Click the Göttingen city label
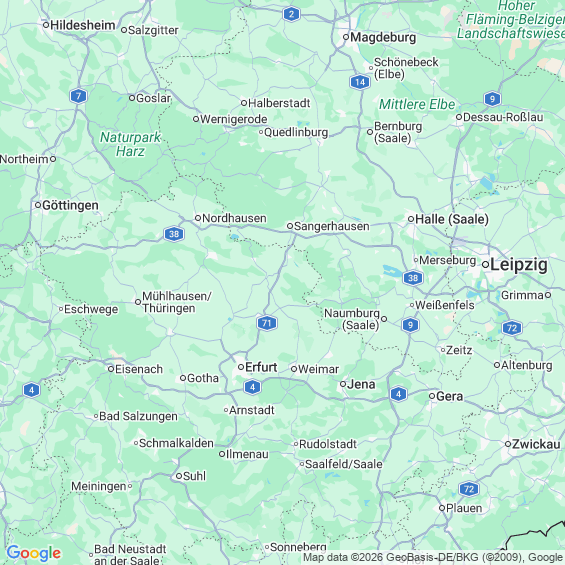 coord(70,205)
